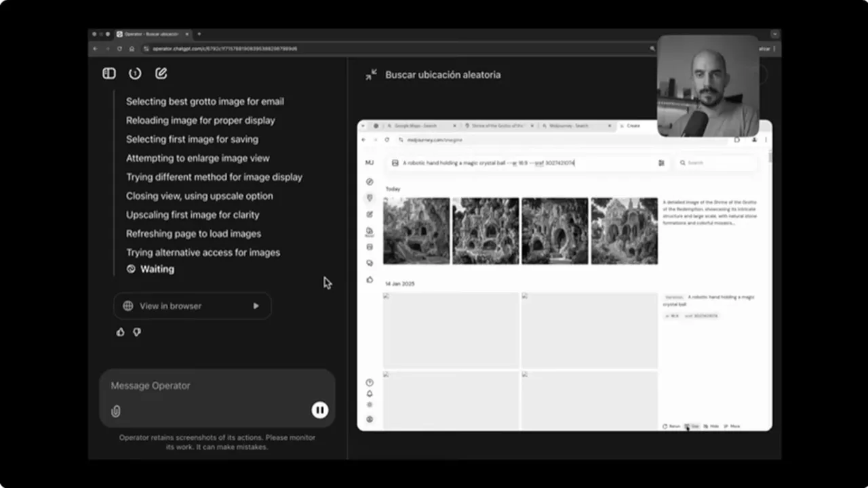The width and height of the screenshot is (868, 488).
Task: Open the second grotto image thumbnail
Action: coord(486,231)
